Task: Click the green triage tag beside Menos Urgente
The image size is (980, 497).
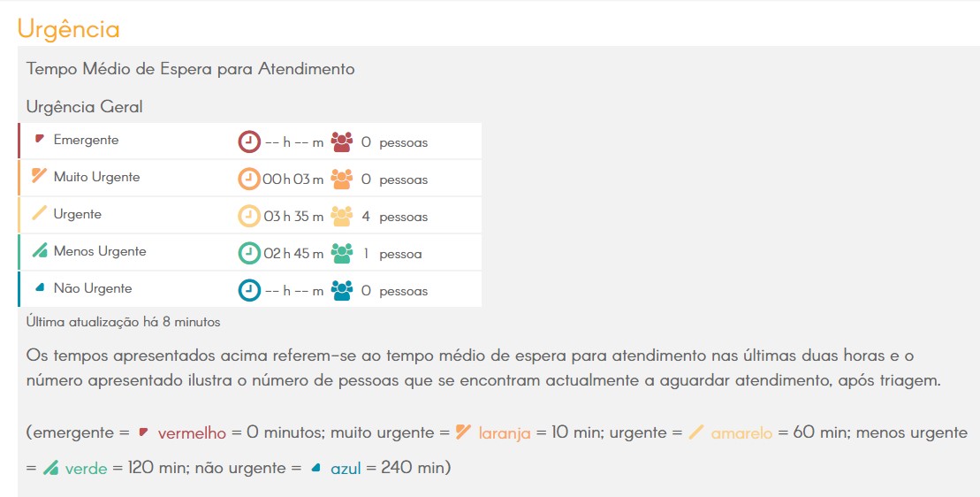Action: tap(40, 250)
